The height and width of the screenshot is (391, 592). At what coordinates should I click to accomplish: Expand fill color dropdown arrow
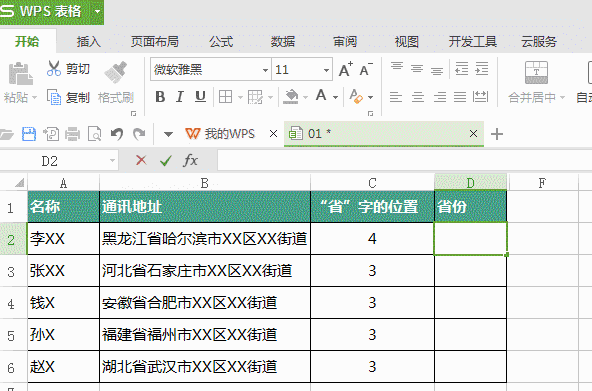(305, 98)
